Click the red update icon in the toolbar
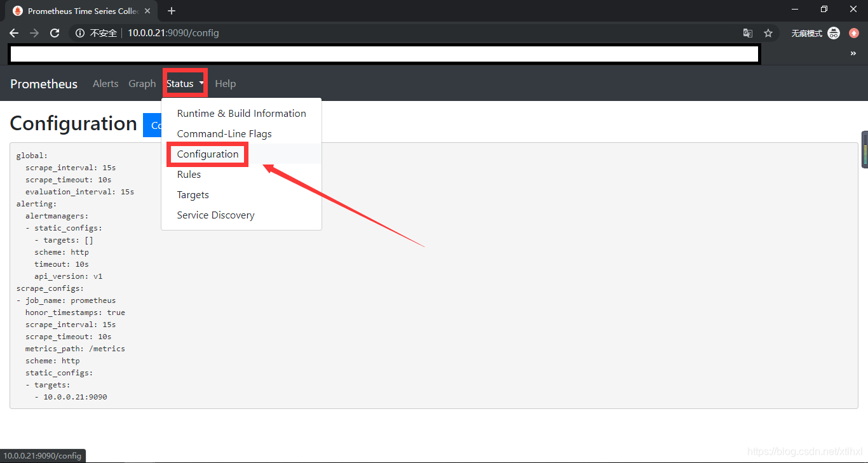Screen dimensions: 868x463 click(854, 33)
